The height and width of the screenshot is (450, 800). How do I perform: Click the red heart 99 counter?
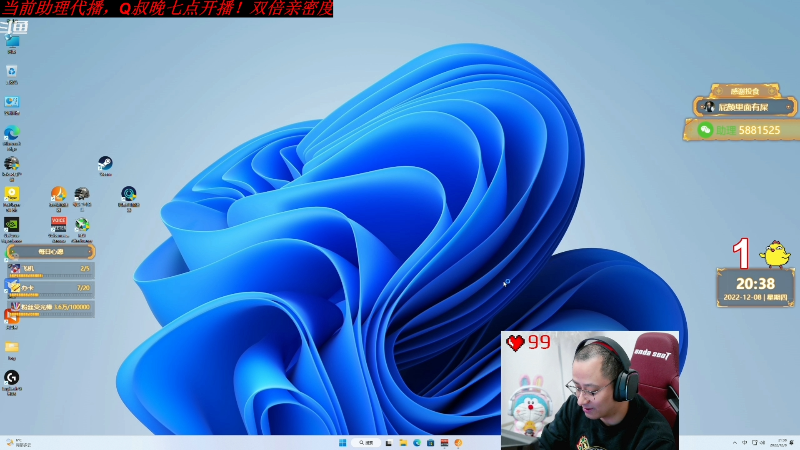tap(528, 342)
